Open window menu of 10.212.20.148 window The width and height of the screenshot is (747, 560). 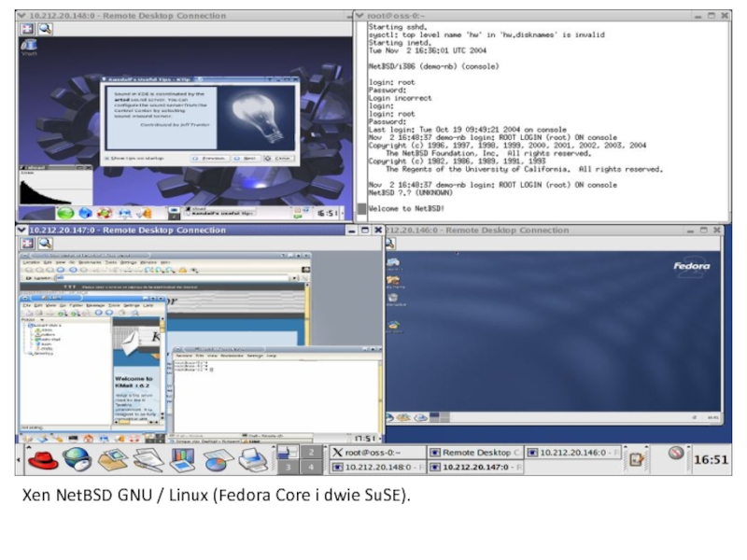tap(21, 15)
